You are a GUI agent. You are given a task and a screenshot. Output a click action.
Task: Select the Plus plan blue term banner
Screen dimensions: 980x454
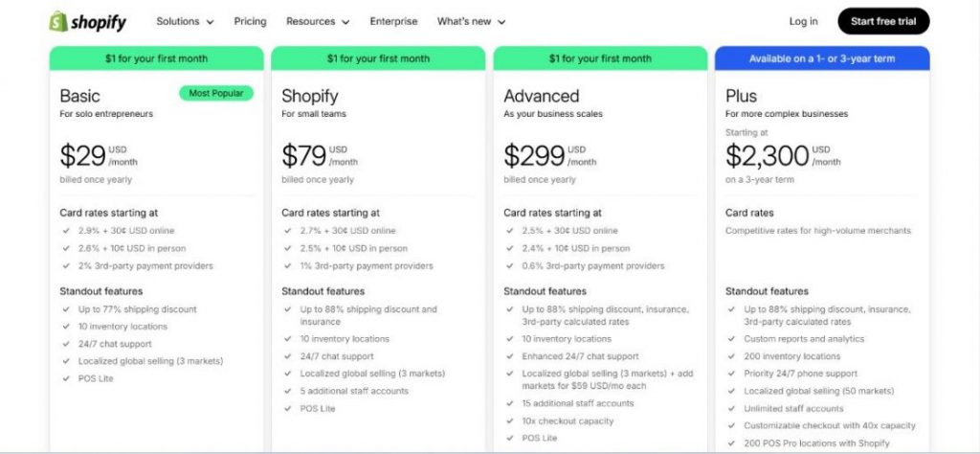coord(822,58)
